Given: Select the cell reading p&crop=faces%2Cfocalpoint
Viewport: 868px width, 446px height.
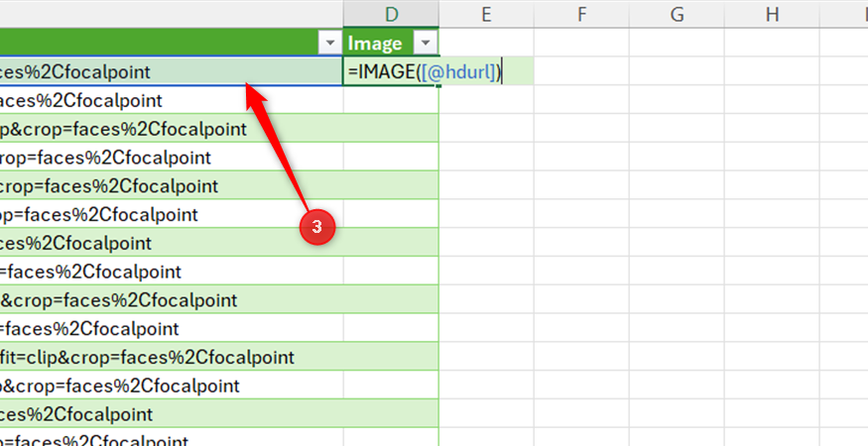Looking at the screenshot, I should tap(172, 129).
